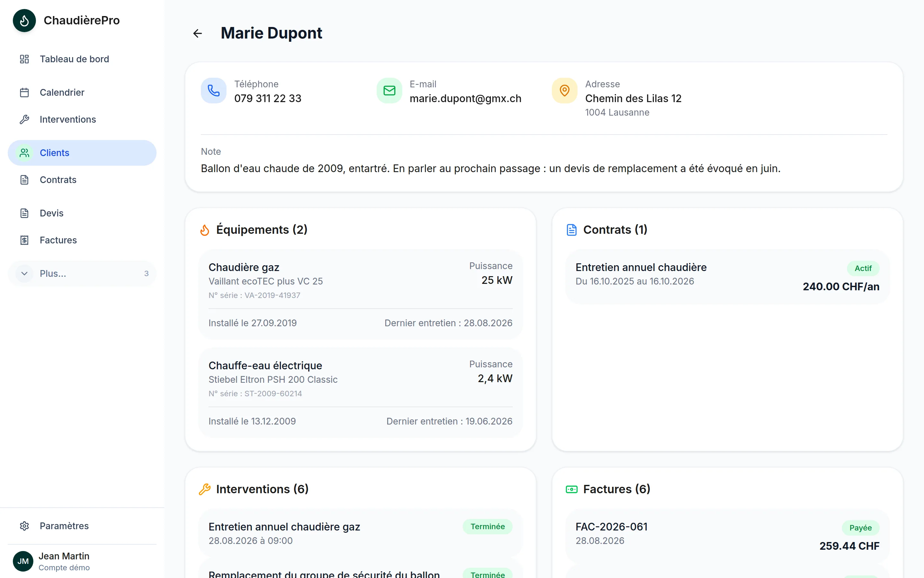924x578 pixels.
Task: Click the Paramètres gear icon
Action: click(x=24, y=526)
